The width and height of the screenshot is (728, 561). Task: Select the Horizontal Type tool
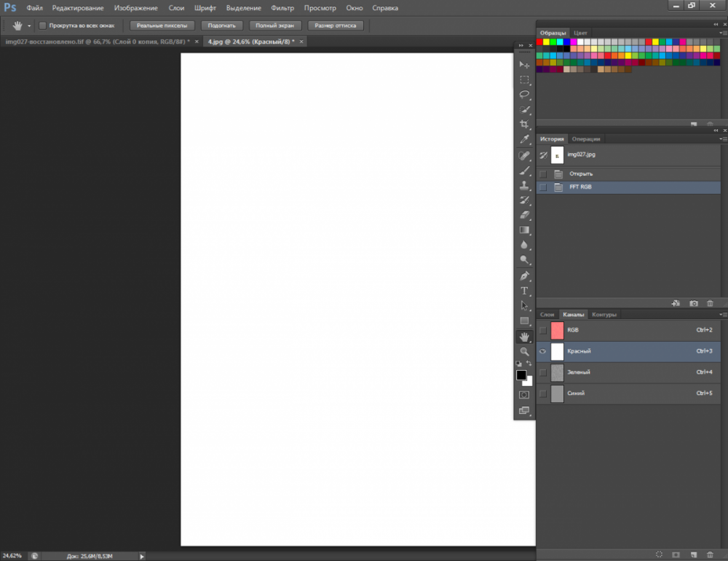[523, 291]
